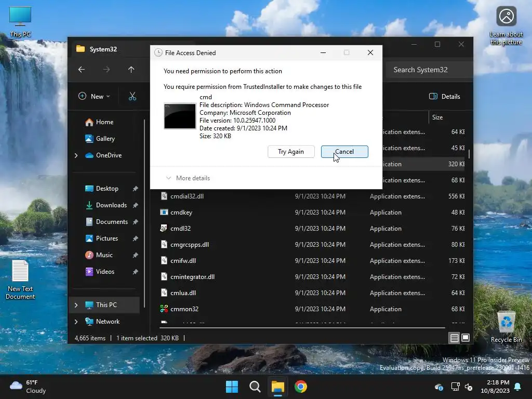This screenshot has height=399, width=532.
Task: Click the pin icon next to Pictures
Action: pyautogui.click(x=136, y=238)
